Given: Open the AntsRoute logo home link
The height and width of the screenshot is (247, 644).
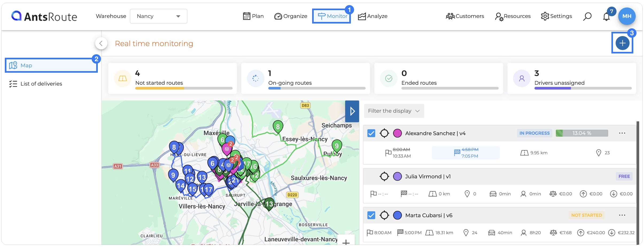Looking at the screenshot, I should [x=44, y=16].
